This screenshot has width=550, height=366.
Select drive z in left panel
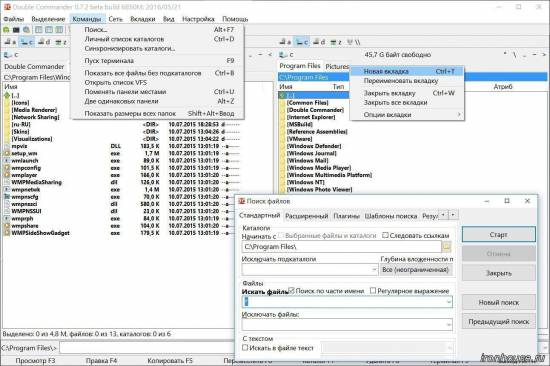pos(61,42)
